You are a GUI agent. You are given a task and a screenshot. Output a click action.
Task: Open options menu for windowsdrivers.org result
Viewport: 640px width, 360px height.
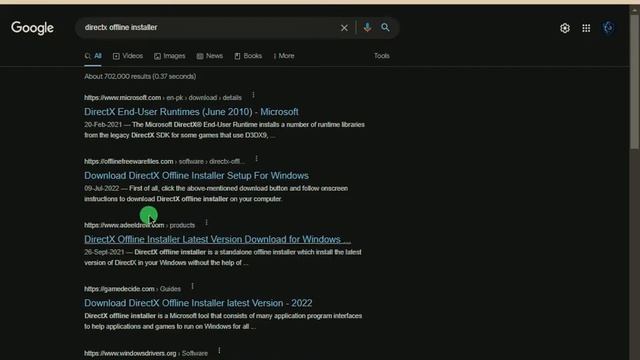point(219,351)
